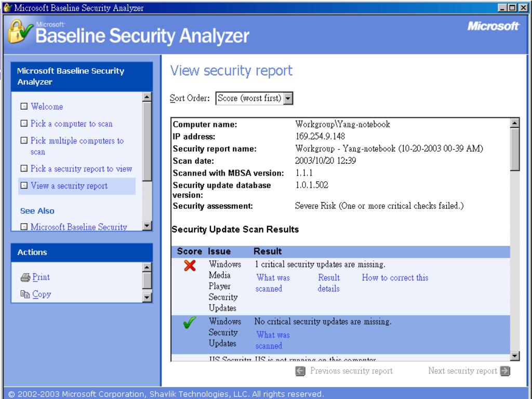The width and height of the screenshot is (532, 399).
Task: Click the Previous security report arrow icon
Action: pyautogui.click(x=300, y=371)
